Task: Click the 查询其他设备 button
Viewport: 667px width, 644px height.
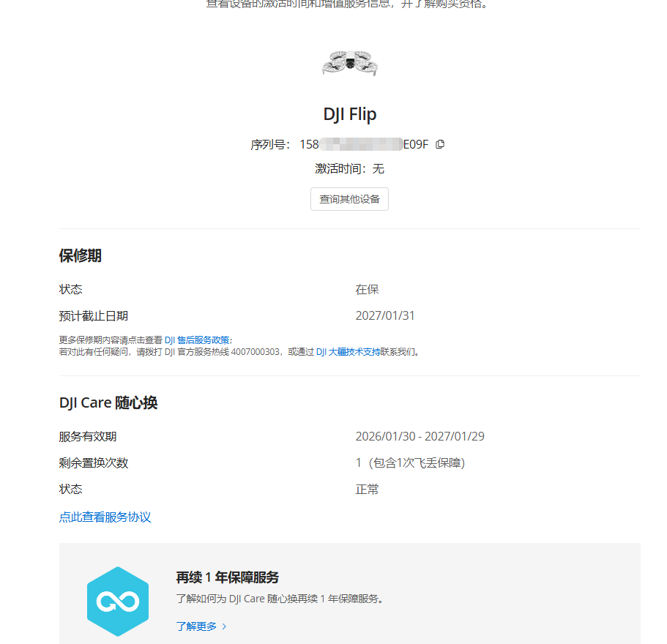Action: coord(349,199)
